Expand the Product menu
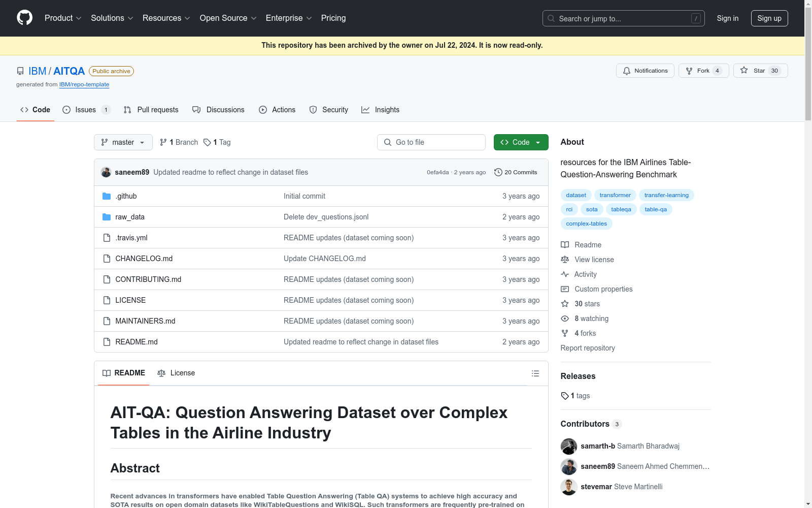812x508 pixels. click(63, 18)
